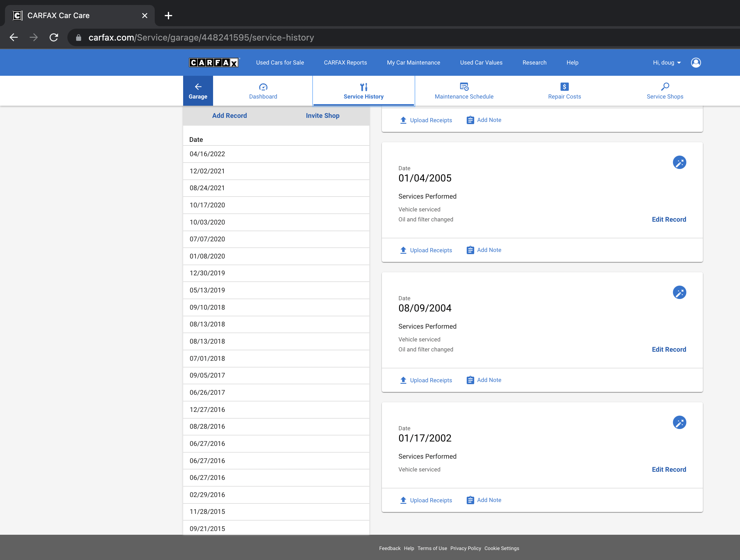The width and height of the screenshot is (740, 560).
Task: Click upload arrow icon in topmost partial card
Action: [x=403, y=120]
